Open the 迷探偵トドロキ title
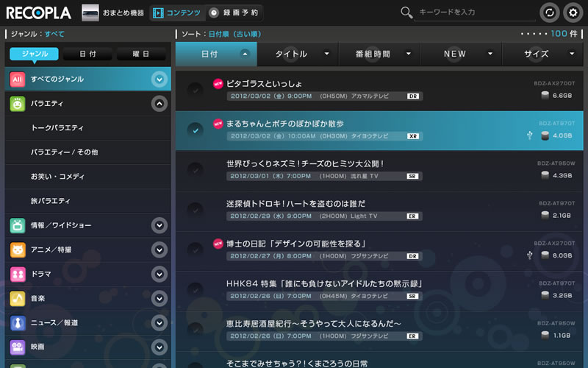This screenshot has height=368, width=588. (x=295, y=204)
